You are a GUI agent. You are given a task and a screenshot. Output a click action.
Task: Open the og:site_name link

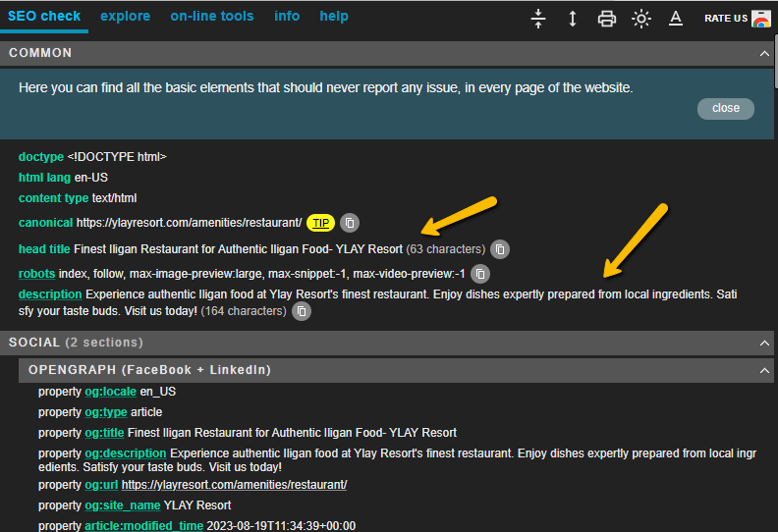click(x=122, y=505)
